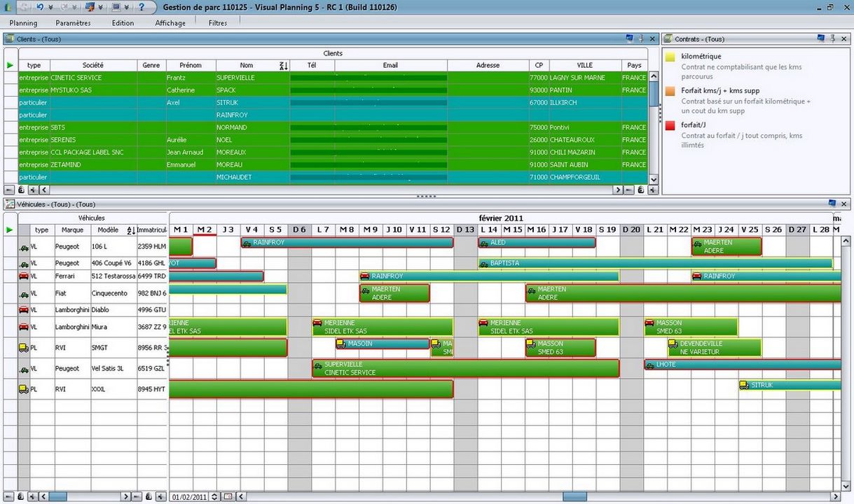
Task: Click the date field showing 01/02/2011
Action: click(x=189, y=496)
